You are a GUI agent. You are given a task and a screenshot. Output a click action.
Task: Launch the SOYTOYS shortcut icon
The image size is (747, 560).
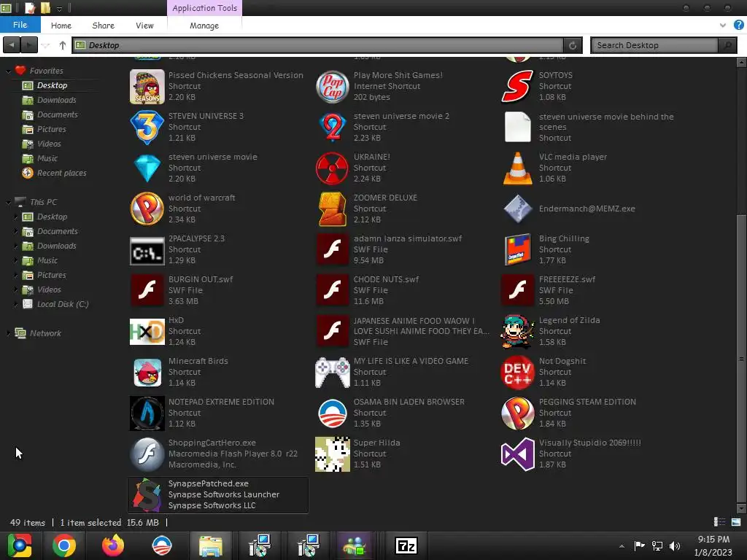point(517,87)
